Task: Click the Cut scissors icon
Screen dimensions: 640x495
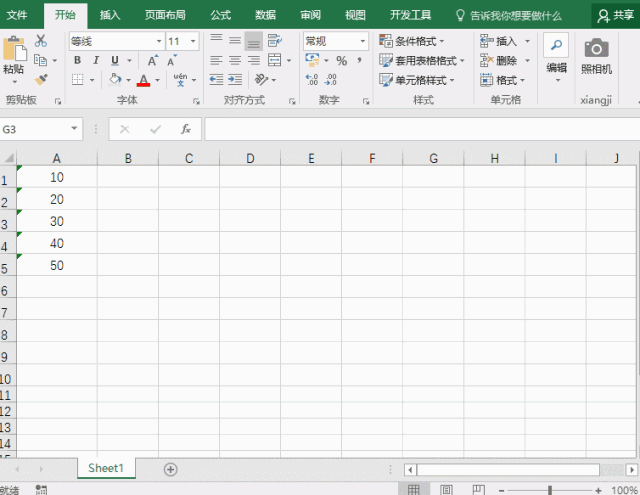Action: (x=41, y=41)
